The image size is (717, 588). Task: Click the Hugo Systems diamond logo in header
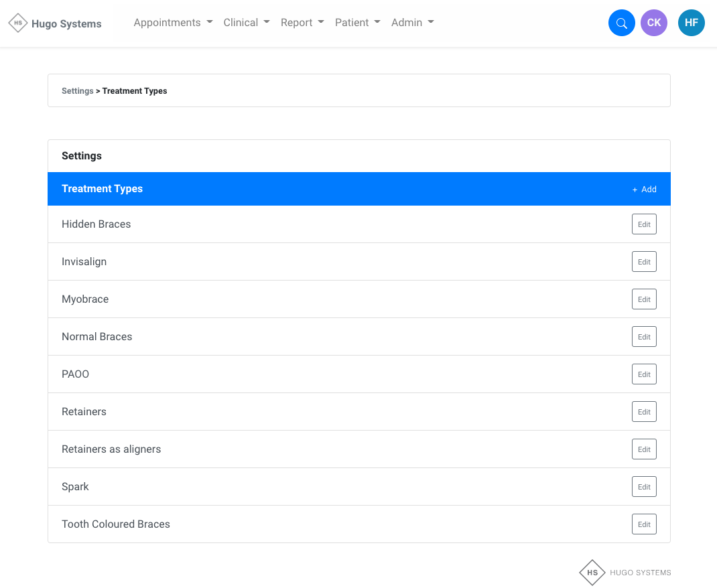18,23
